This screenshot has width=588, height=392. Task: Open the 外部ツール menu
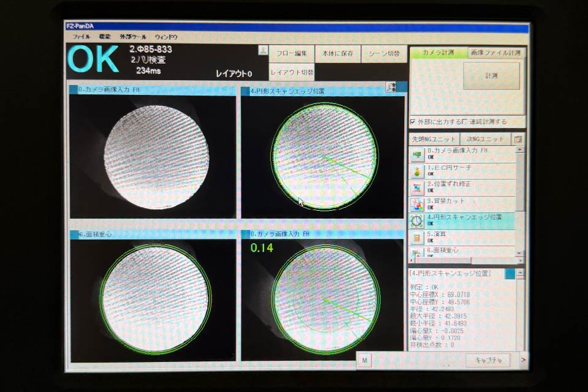coord(133,37)
